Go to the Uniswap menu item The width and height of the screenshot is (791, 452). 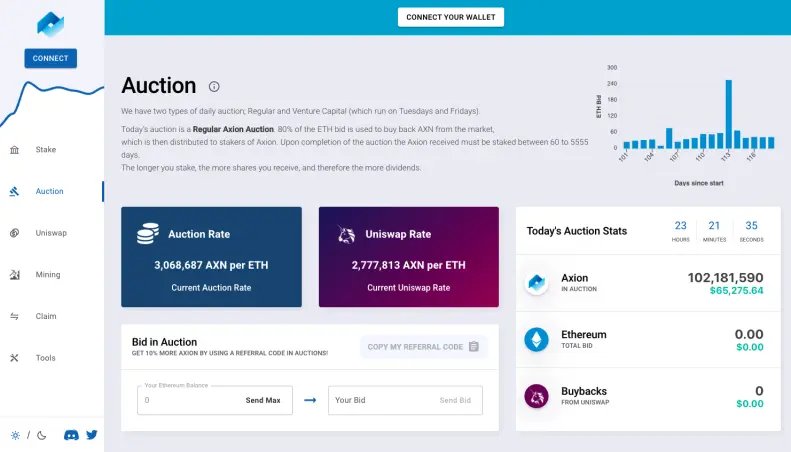pyautogui.click(x=51, y=233)
